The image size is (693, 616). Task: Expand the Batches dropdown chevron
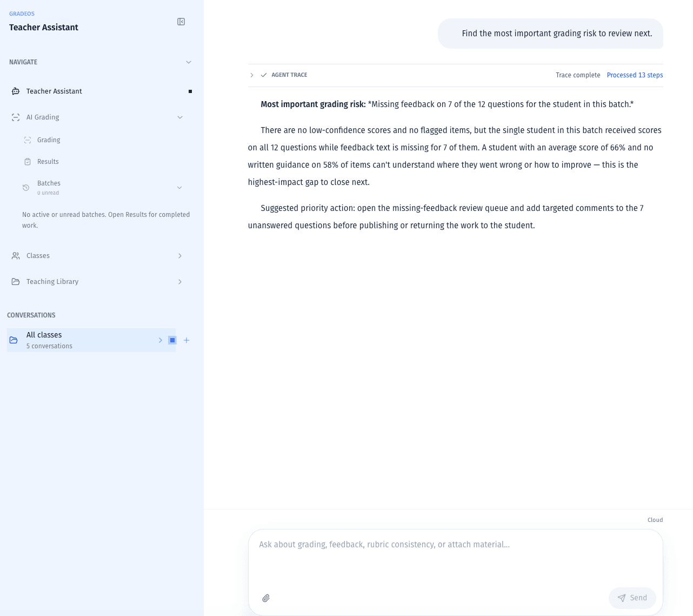pyautogui.click(x=180, y=188)
